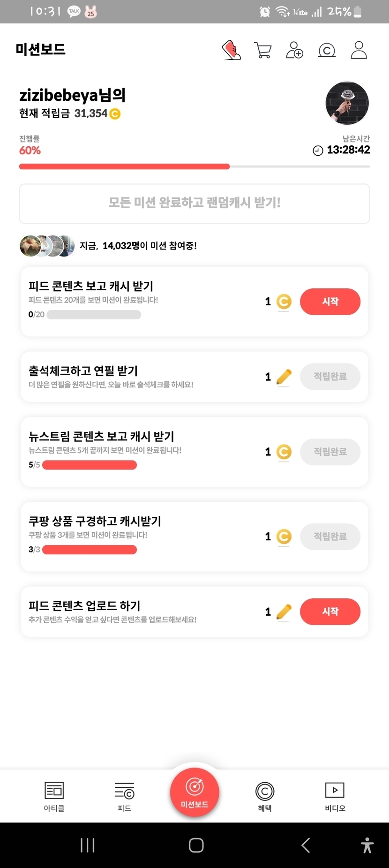Start the 피드 콘텐츠 업로드 하기 mission
The width and height of the screenshot is (389, 868).
(330, 611)
